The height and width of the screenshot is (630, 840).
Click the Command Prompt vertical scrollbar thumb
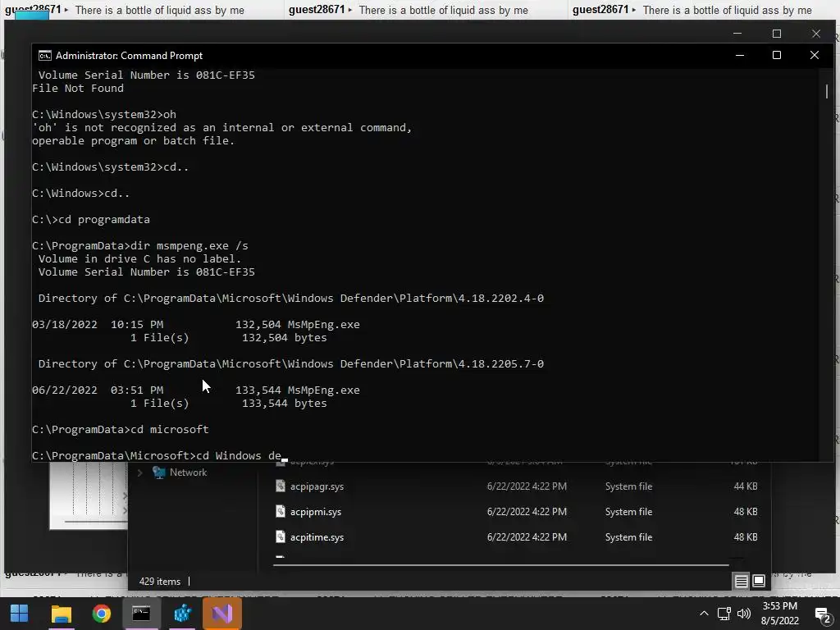tap(827, 92)
